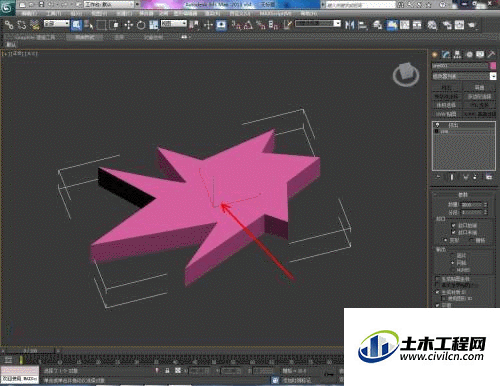Viewport: 500px width, 386px height.
Task: Click the 数量 spinner arrows
Action: [485, 204]
